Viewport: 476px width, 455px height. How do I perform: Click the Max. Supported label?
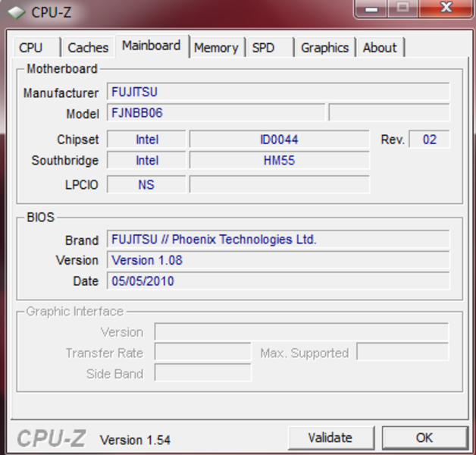[305, 353]
